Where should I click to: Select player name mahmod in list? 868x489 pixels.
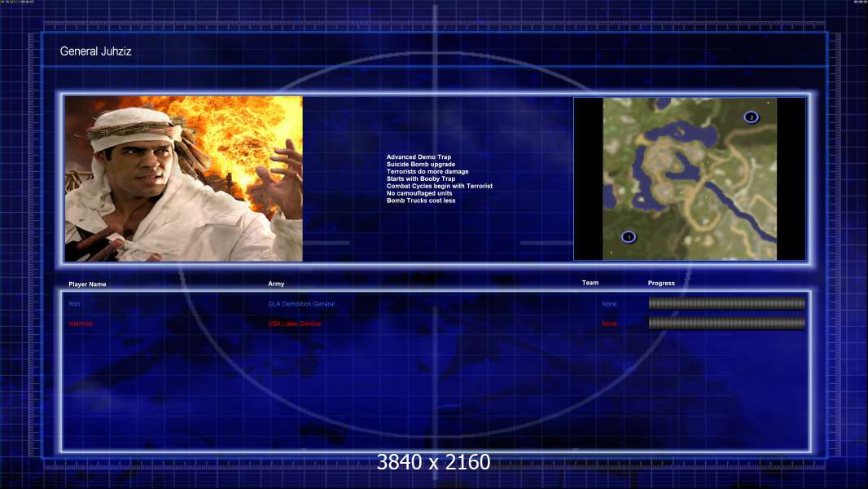pyautogui.click(x=81, y=324)
